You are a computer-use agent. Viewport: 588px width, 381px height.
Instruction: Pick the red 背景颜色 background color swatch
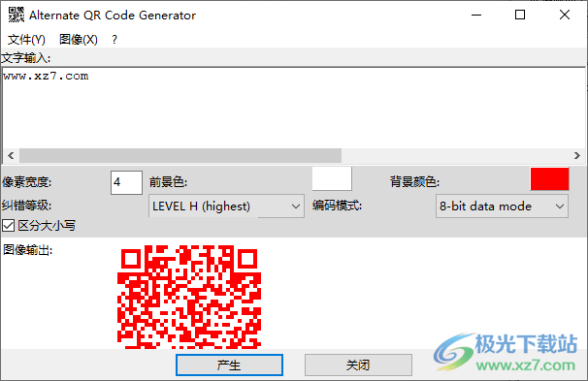(x=549, y=178)
